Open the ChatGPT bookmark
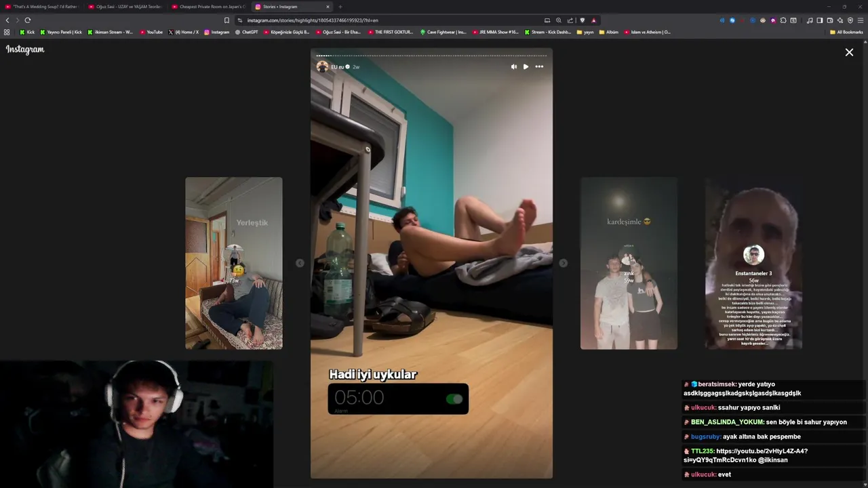Viewport: 868px width, 488px height. (x=246, y=32)
